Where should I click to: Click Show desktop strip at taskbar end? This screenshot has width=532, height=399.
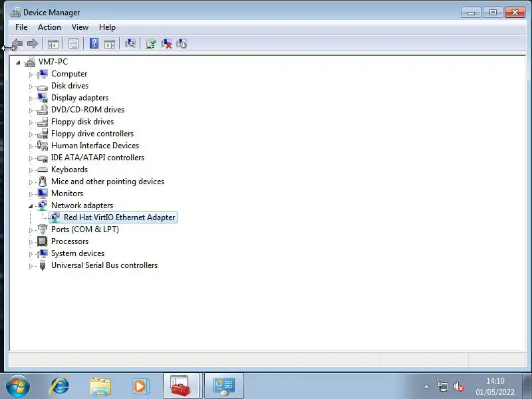click(527, 386)
